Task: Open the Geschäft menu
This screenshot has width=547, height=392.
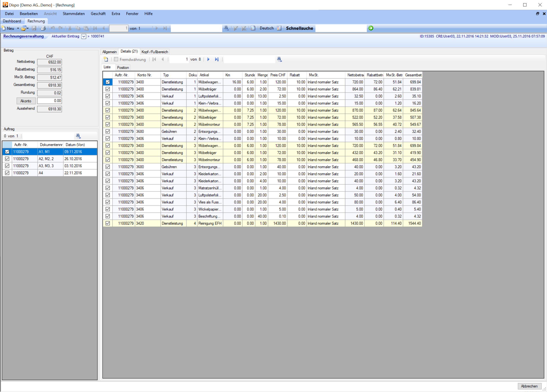Action: click(x=98, y=14)
